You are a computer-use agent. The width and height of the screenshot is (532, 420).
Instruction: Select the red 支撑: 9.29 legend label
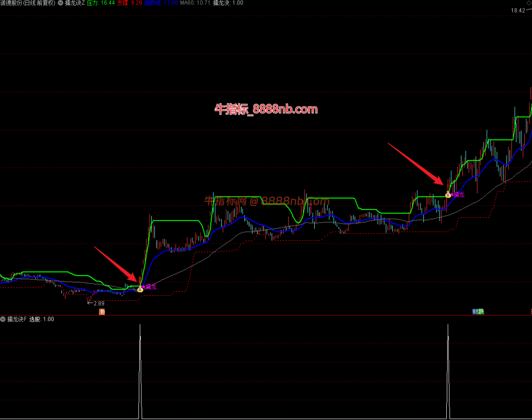[129, 3]
